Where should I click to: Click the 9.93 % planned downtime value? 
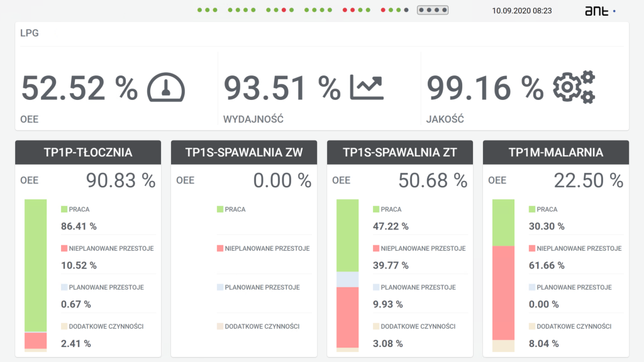pyautogui.click(x=387, y=304)
